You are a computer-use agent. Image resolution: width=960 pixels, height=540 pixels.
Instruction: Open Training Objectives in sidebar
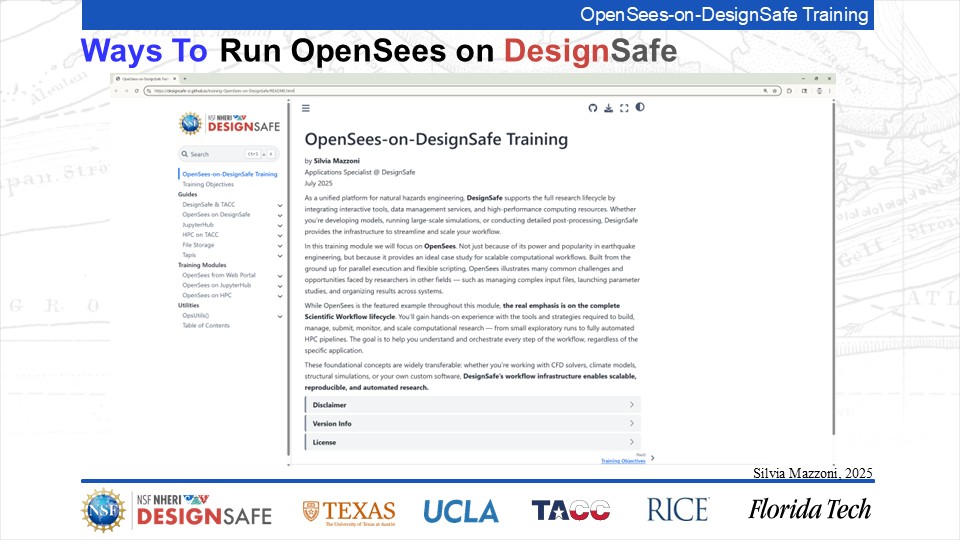(207, 184)
